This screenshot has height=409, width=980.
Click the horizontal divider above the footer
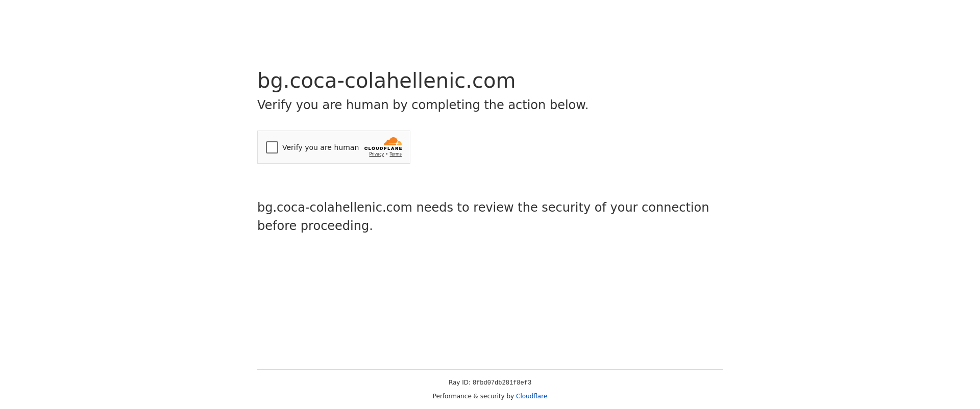tap(490, 369)
